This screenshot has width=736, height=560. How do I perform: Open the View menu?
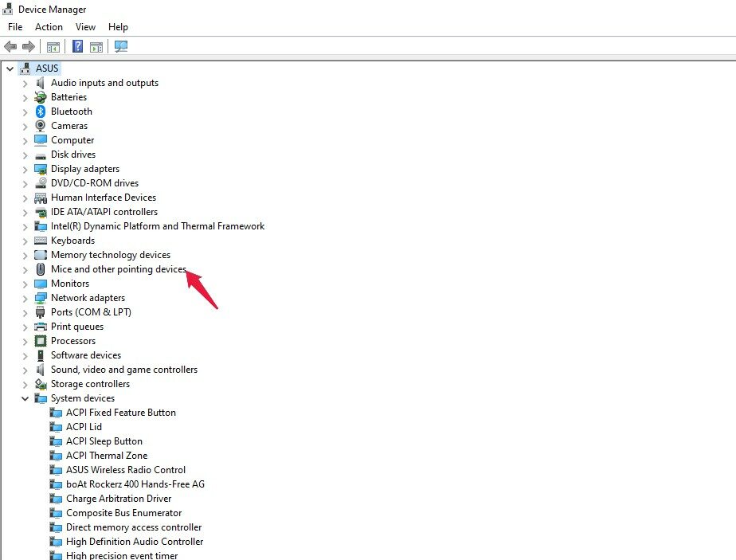coord(85,27)
